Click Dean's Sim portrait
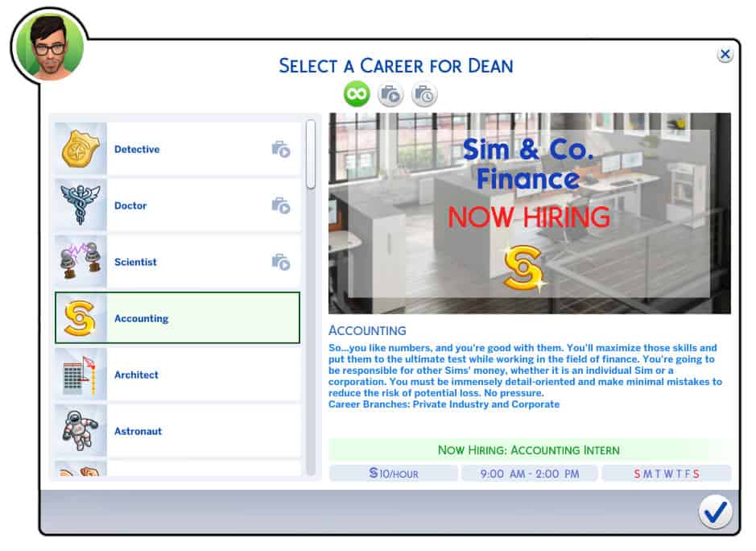Viewport: 756px width, 551px height. click(49, 46)
